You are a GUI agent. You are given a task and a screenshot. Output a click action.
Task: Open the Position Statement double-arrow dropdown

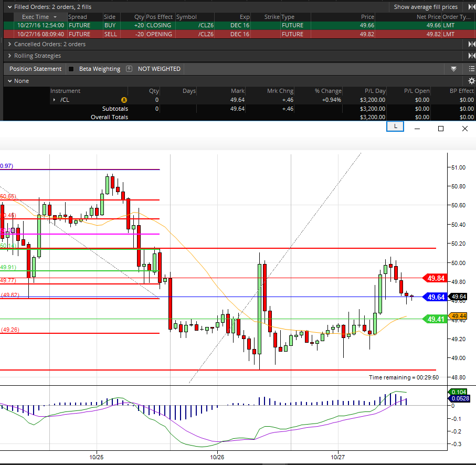click(453, 69)
